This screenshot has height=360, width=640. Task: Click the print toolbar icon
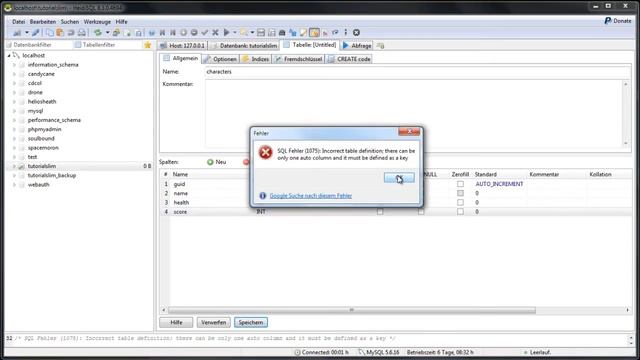[82, 33]
